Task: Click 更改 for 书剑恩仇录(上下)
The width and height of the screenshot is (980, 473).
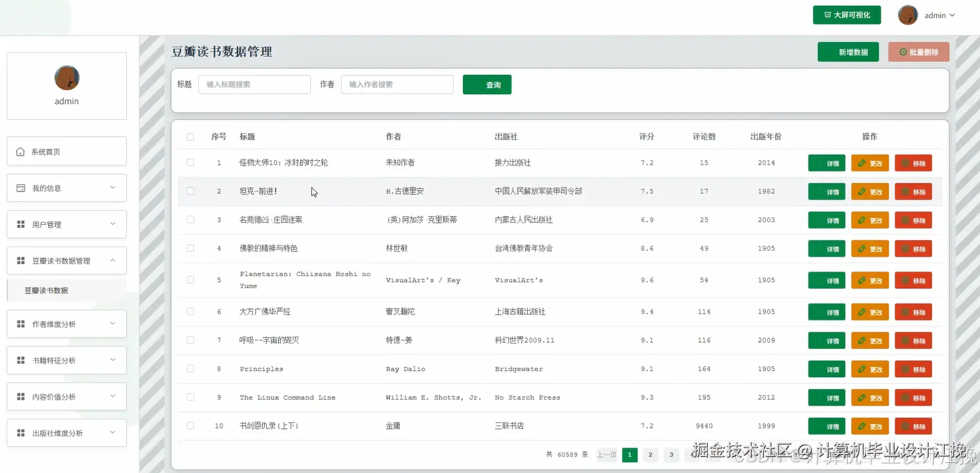Action: tap(870, 426)
